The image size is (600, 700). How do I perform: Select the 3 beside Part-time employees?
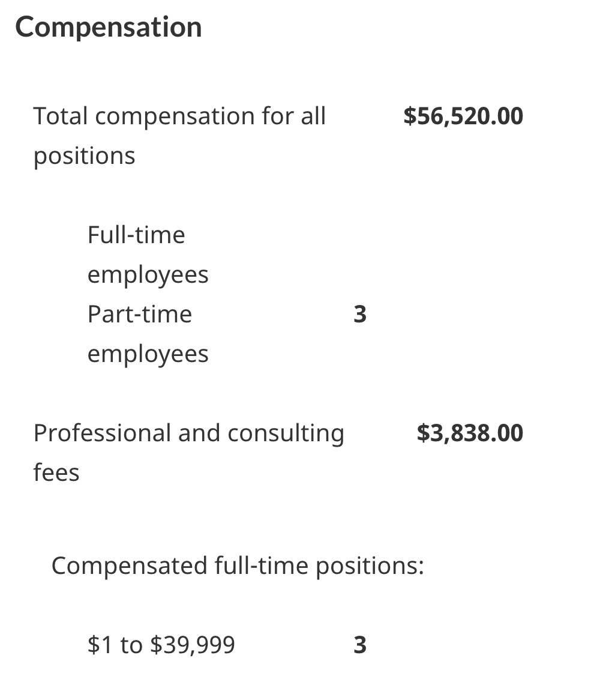(x=360, y=314)
